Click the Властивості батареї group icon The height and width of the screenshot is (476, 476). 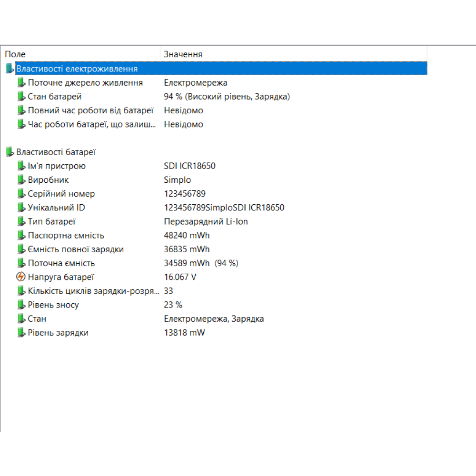pos(10,152)
